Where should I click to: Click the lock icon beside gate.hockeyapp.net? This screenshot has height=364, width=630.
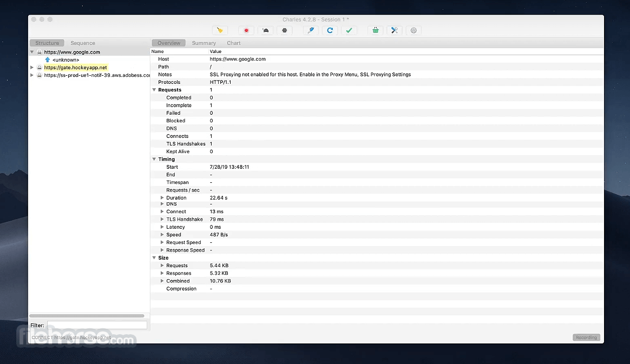[40, 68]
